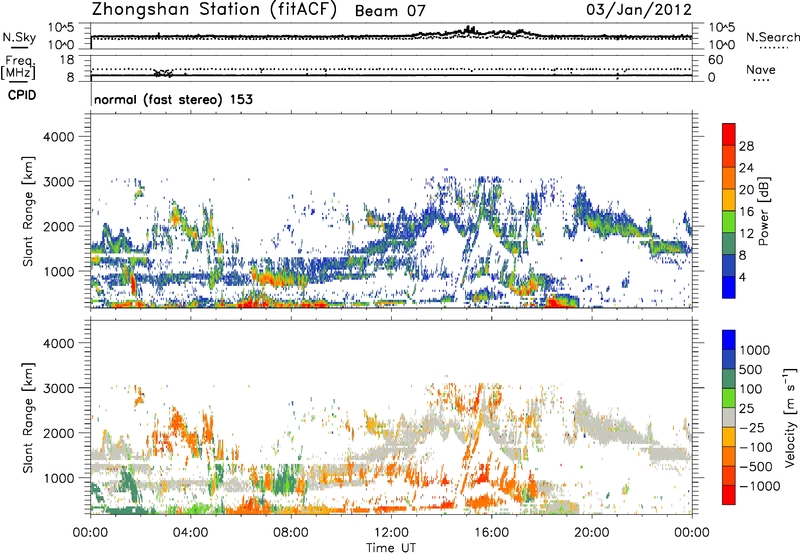Click the 04:00 time axis tick label

(190, 533)
